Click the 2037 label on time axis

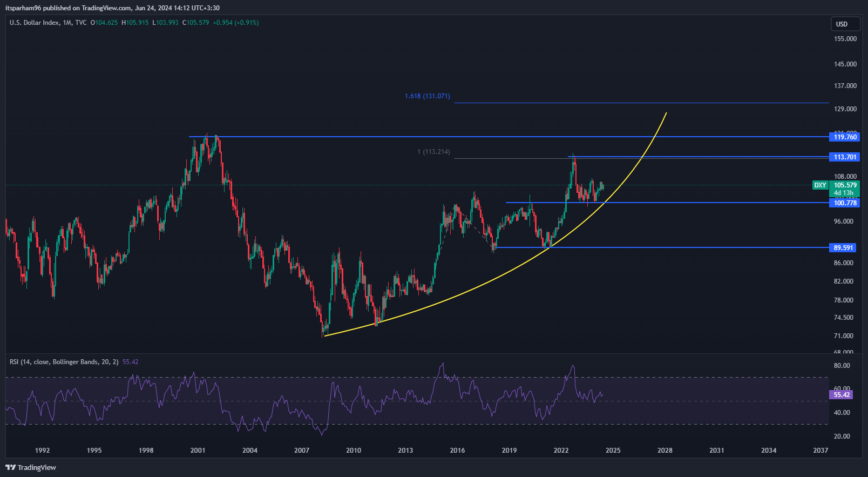pos(820,451)
